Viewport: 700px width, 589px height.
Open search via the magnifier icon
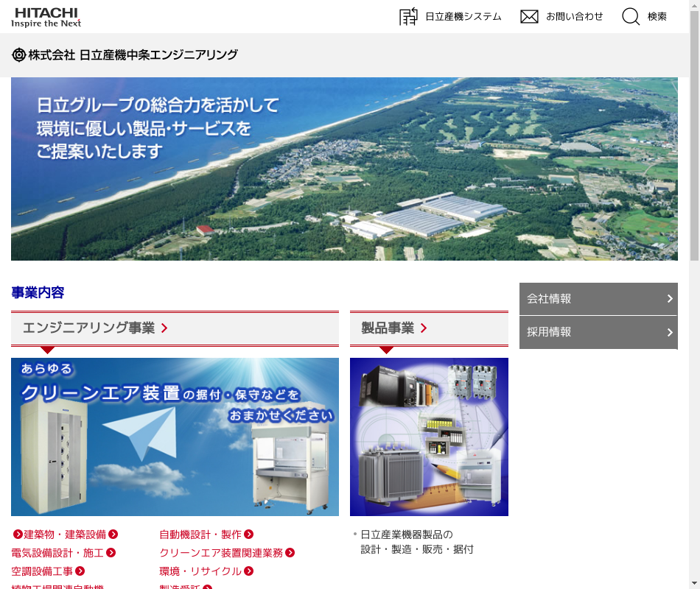click(631, 17)
